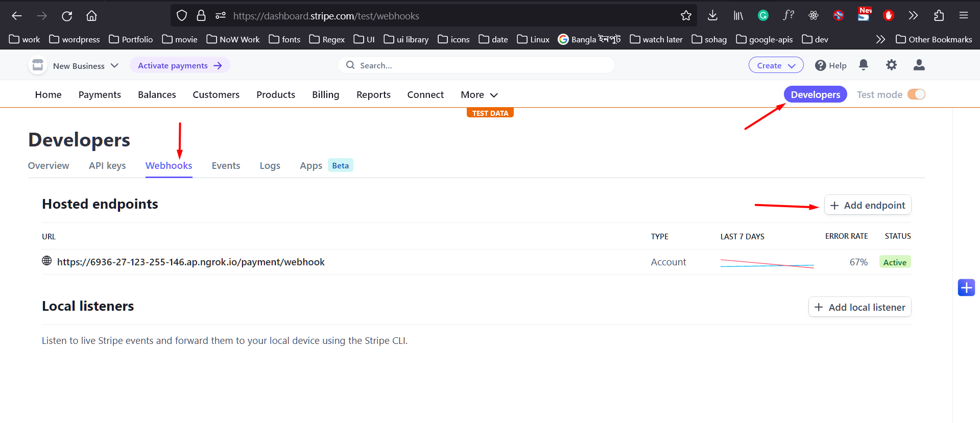Open the Apps Beta tab
This screenshot has width=980, height=423.
326,165
